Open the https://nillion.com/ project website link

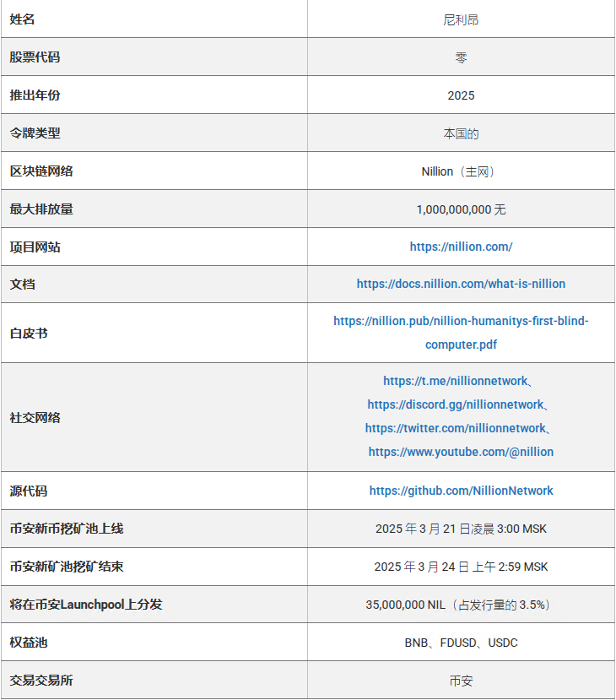point(461,247)
